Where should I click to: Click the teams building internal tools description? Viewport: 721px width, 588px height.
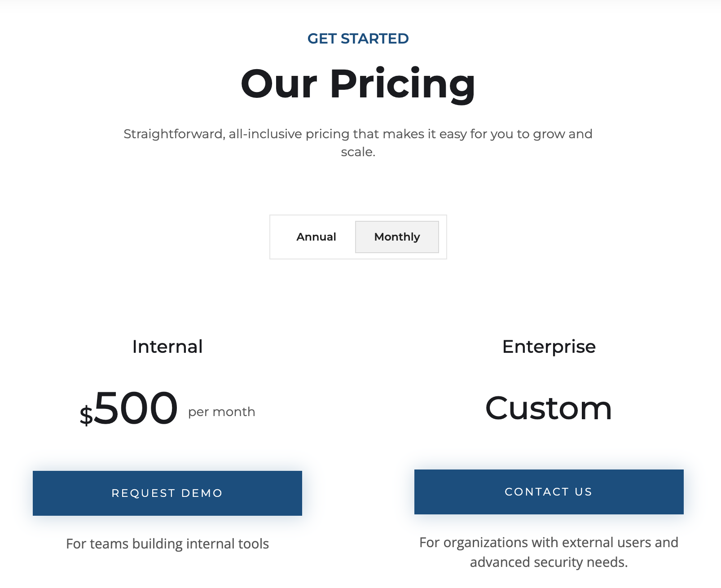pyautogui.click(x=167, y=544)
